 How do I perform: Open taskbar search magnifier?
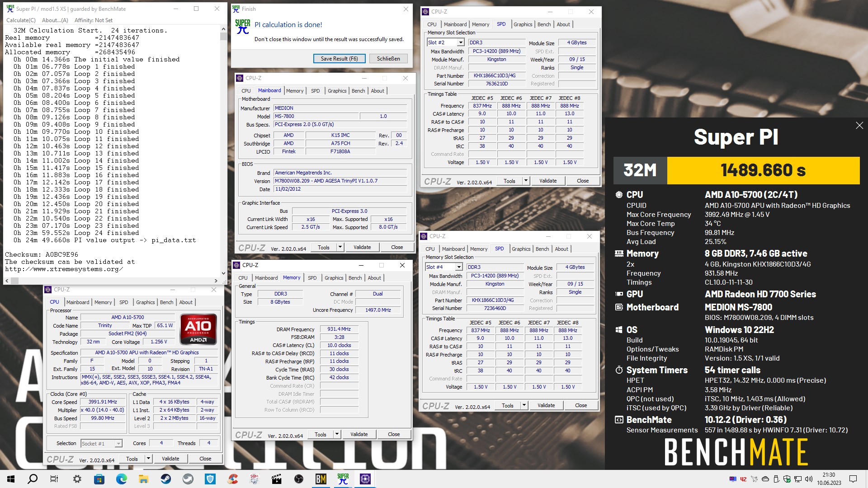click(x=33, y=479)
